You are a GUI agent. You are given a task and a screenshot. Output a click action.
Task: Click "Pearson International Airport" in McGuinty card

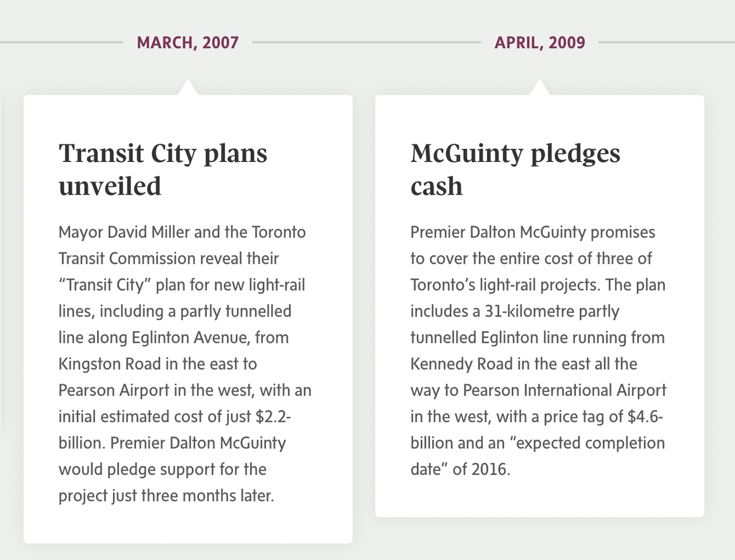pyautogui.click(x=564, y=390)
